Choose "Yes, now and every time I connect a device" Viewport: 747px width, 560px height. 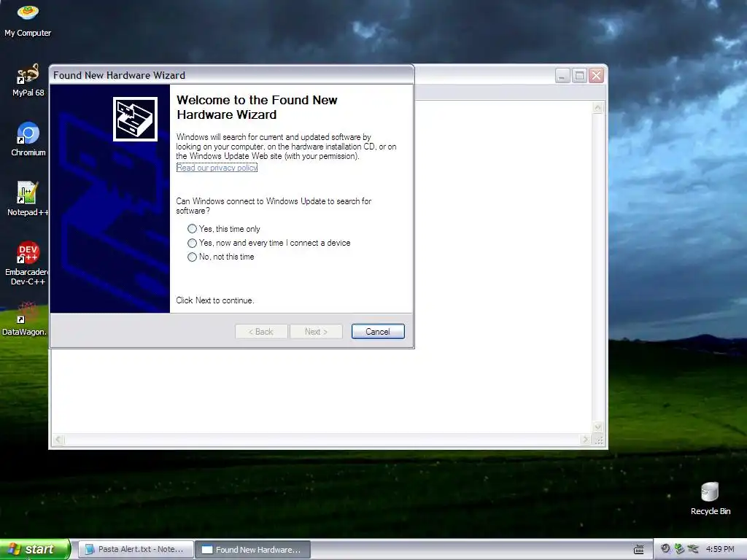268,243
